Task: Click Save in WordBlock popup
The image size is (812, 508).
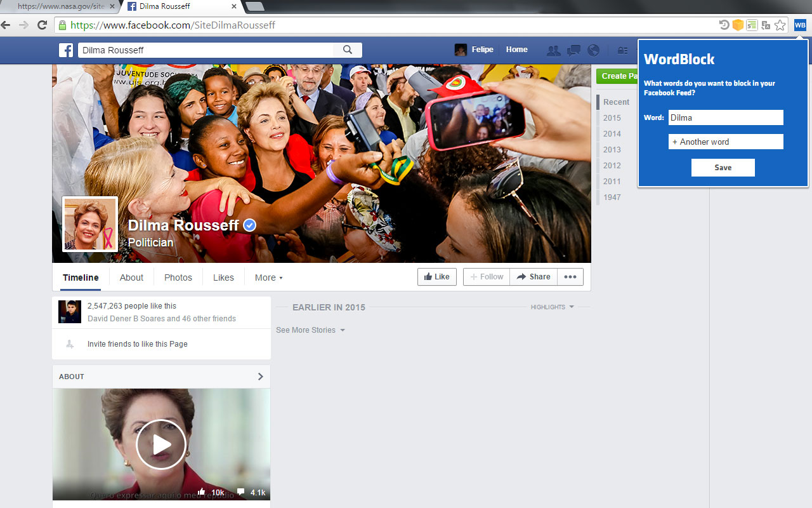Action: [x=723, y=168]
